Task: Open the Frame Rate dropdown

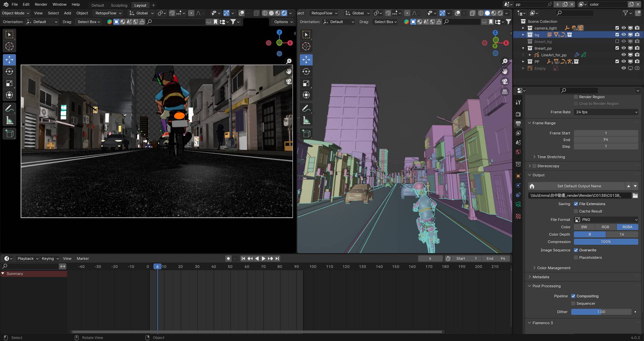Action: click(606, 112)
